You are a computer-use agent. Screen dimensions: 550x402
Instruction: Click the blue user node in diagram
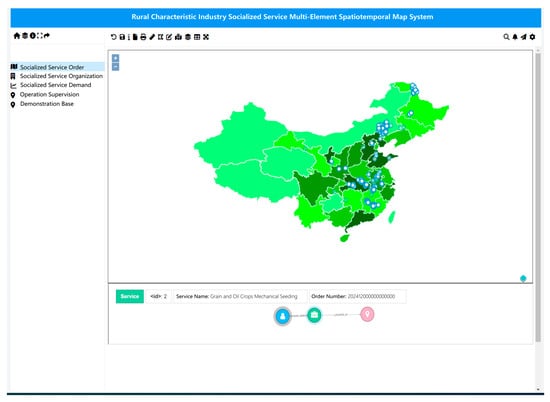coord(283,316)
